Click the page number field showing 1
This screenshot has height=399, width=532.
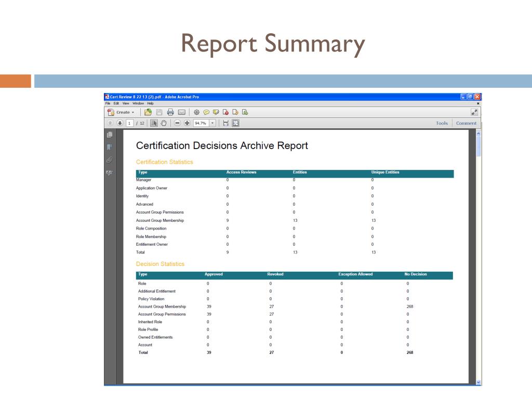129,123
